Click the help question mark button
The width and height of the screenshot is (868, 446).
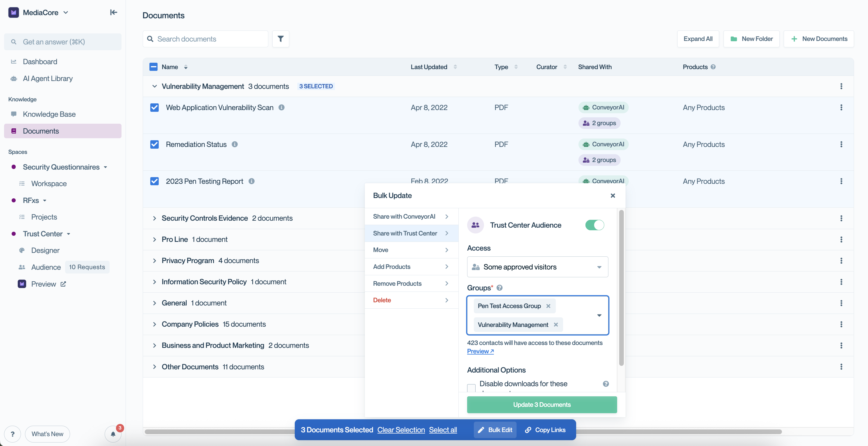(x=13, y=434)
